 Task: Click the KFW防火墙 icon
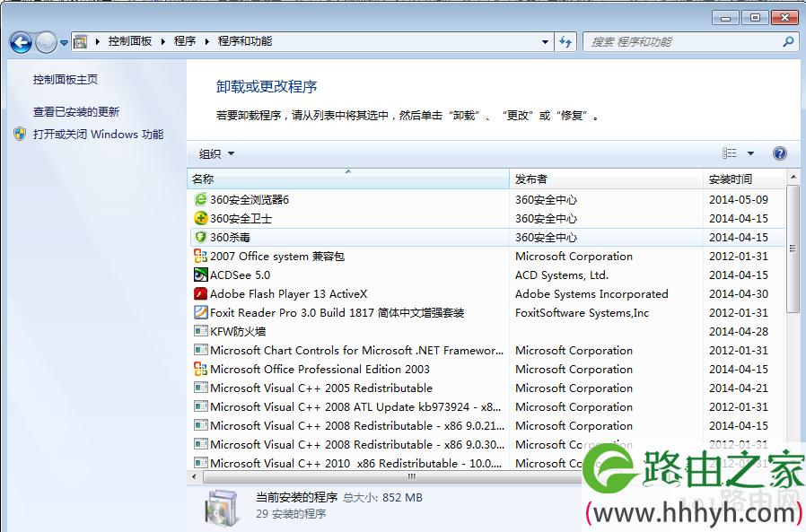point(200,331)
